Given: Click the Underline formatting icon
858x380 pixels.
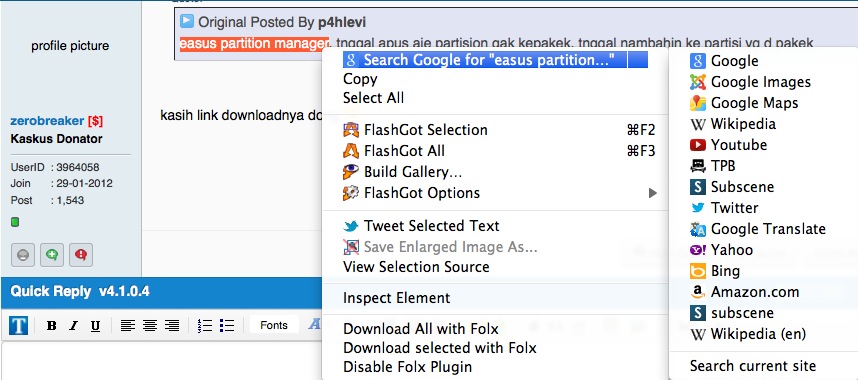Looking at the screenshot, I should (x=95, y=326).
